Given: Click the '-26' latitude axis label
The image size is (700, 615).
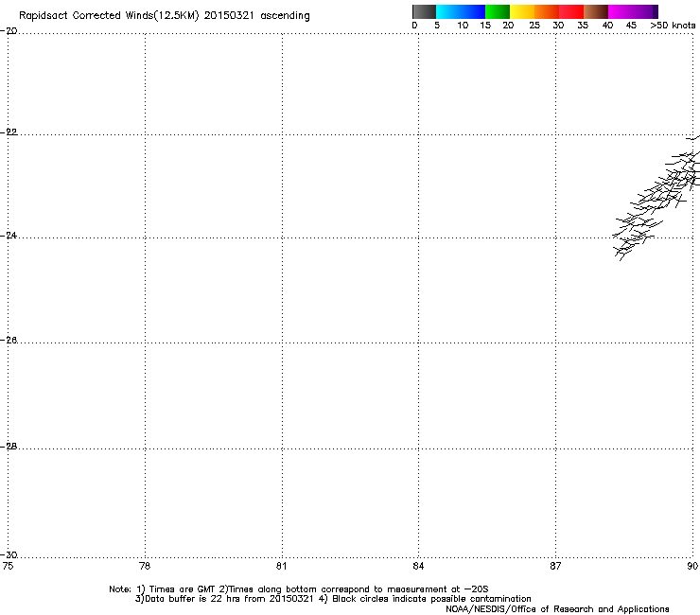Looking at the screenshot, I should pos(9,341).
